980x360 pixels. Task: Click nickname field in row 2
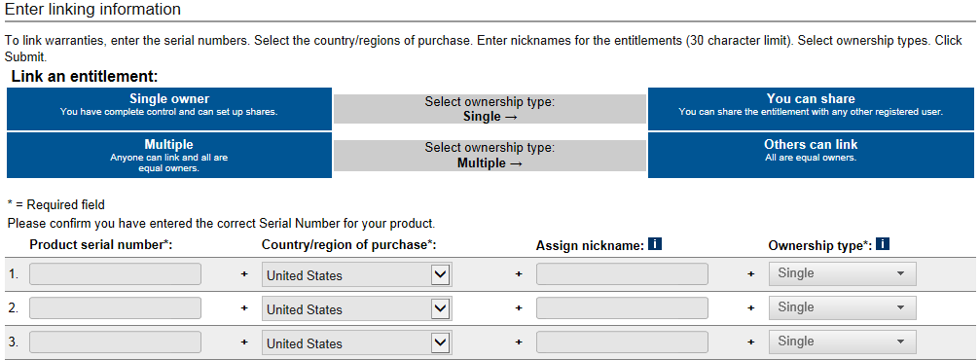click(x=622, y=308)
